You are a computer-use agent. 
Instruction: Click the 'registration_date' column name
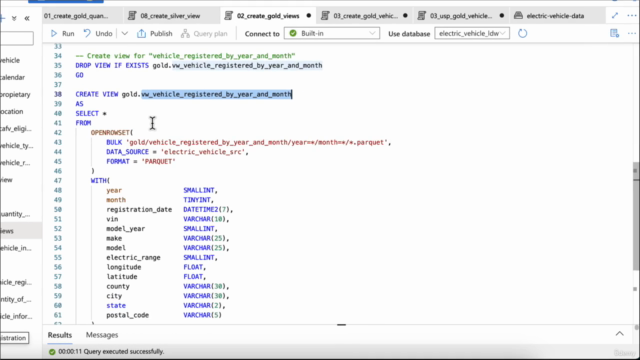(139, 209)
